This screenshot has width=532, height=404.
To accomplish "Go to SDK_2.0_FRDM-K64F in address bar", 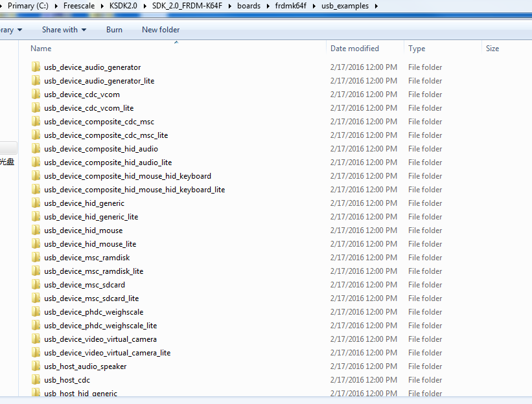I will click(187, 6).
